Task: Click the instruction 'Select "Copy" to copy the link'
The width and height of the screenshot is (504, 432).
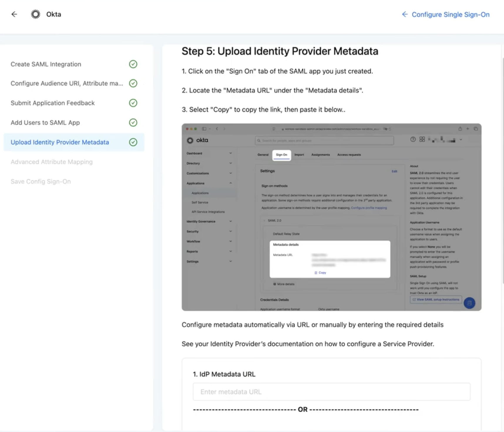Action: tap(263, 110)
